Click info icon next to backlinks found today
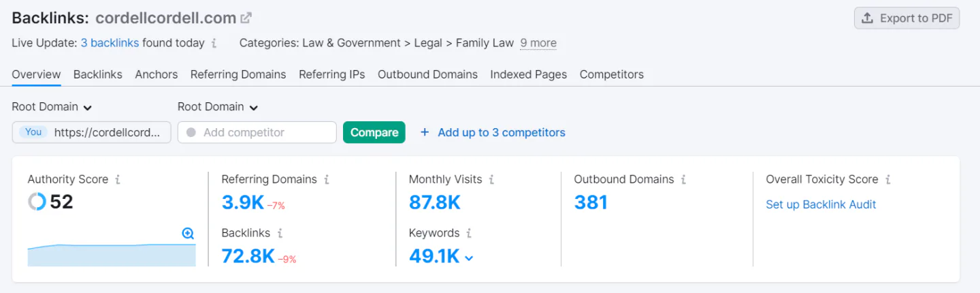 (x=214, y=43)
